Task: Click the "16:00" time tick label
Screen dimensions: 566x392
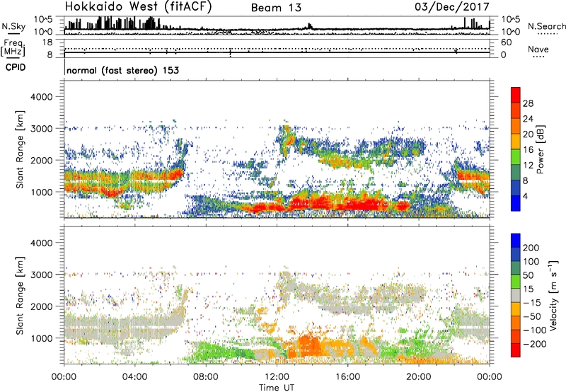Action: [348, 377]
